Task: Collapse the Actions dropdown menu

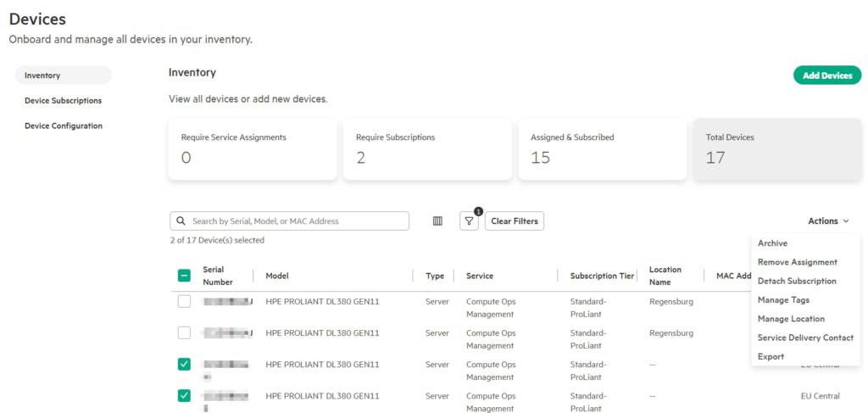Action: 827,221
